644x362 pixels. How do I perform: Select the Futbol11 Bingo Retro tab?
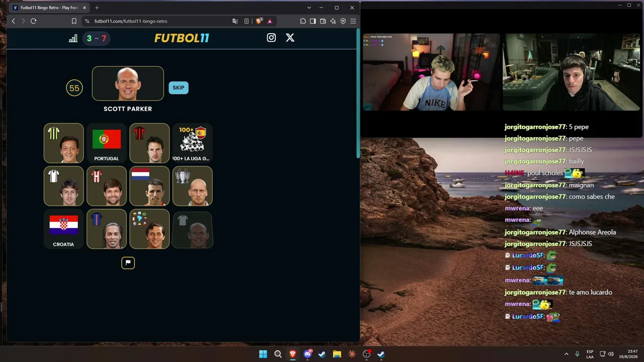49,8
